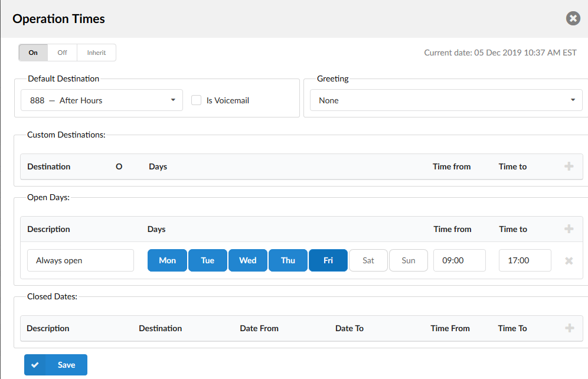Edit the Always open description field

tap(80, 260)
